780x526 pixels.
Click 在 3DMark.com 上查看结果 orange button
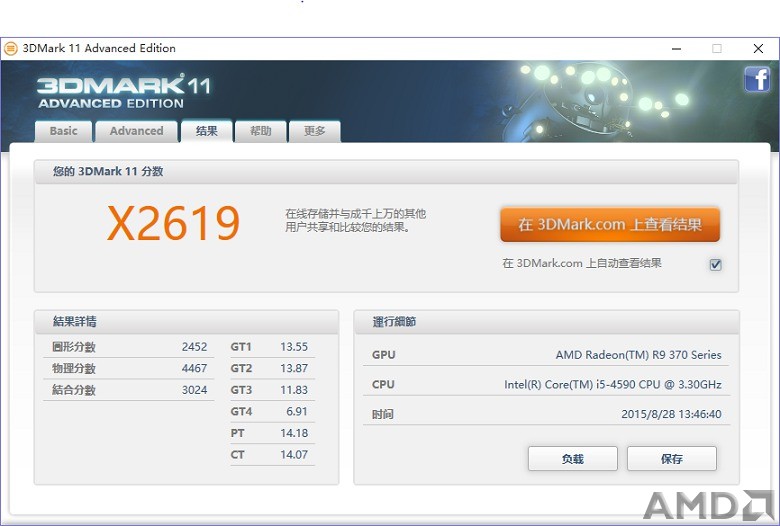point(610,224)
